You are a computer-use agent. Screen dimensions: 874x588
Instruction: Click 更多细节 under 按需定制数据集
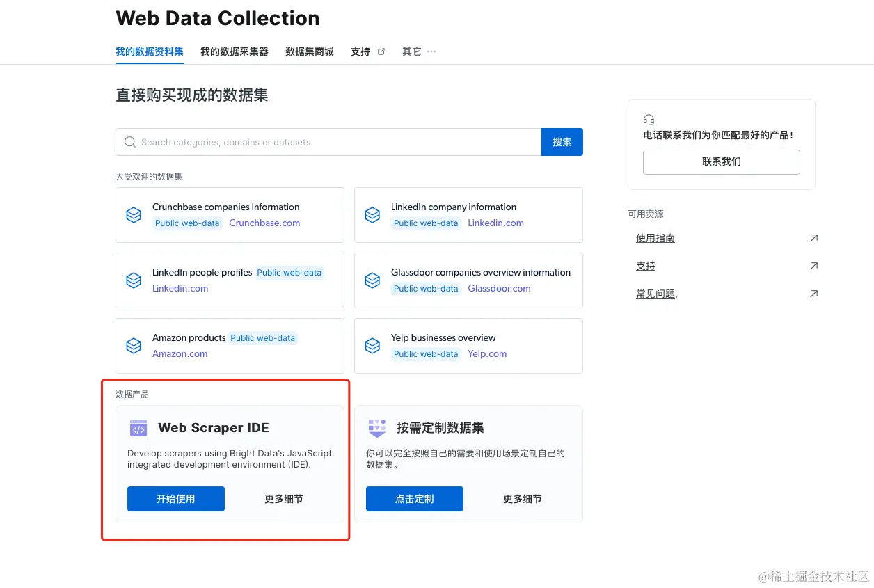(x=523, y=499)
